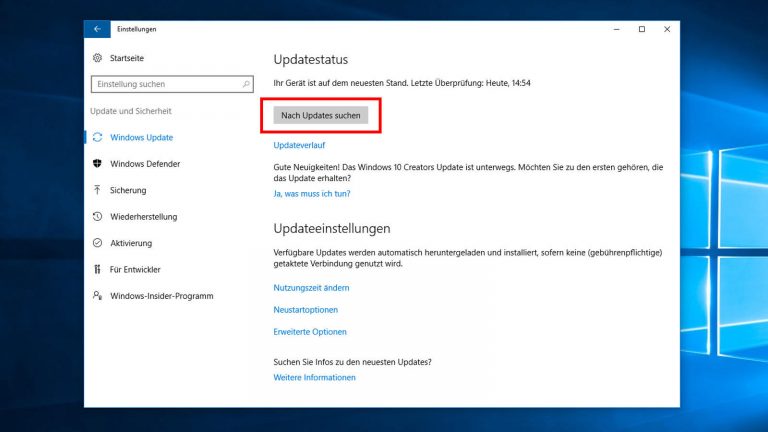Screen dimensions: 768x432
Task: Open Startseite via the gear icon
Action: click(97, 58)
